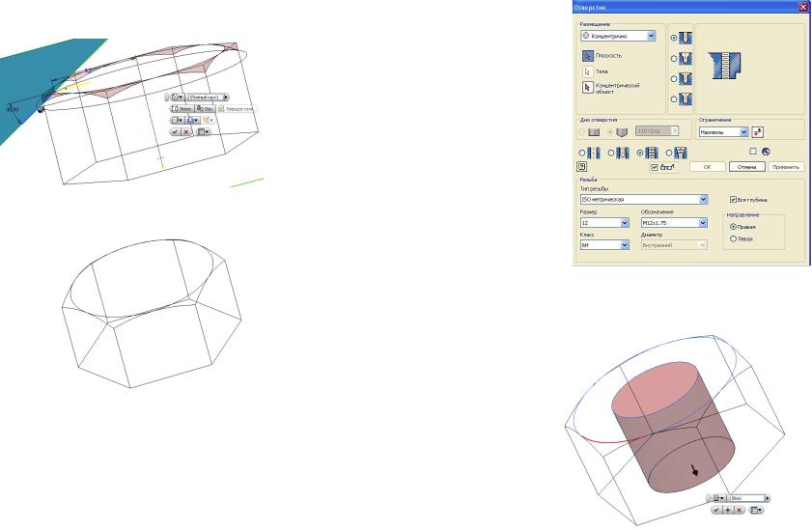Select the Левая thread direction radio
812x530 pixels.
coord(733,239)
